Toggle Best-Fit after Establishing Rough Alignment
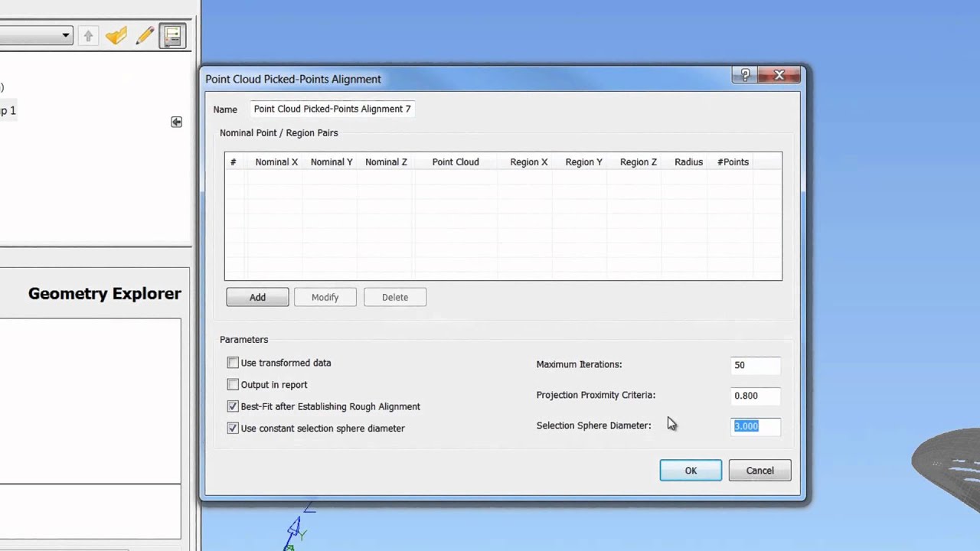 coord(233,406)
